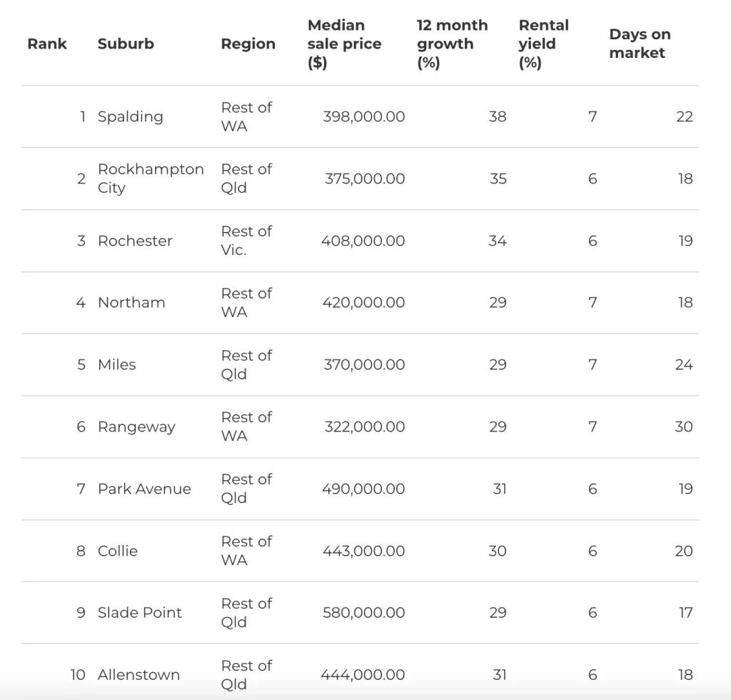
Task: Click the Days on market header
Action: click(640, 44)
